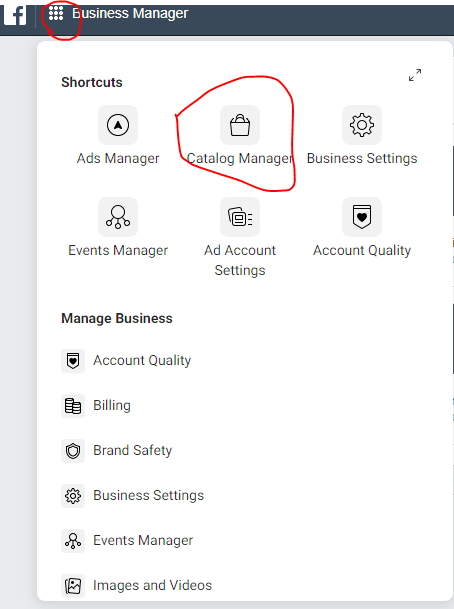Click the Images and Videos picture icon

73,586
